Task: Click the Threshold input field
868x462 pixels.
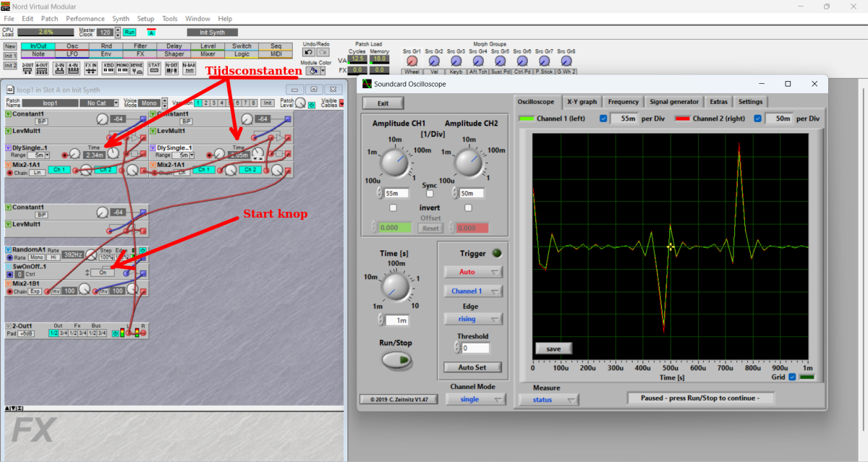Action: (x=475, y=348)
